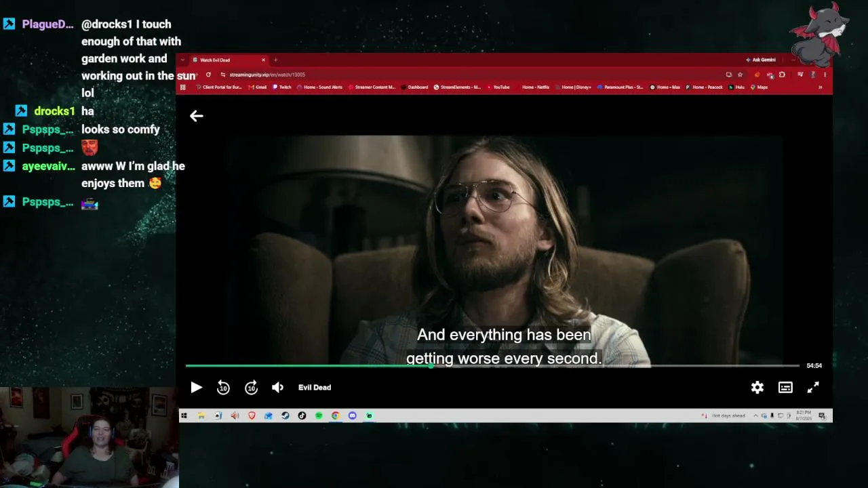
Task: Open the Paramount Plus bookmark
Action: tap(620, 87)
